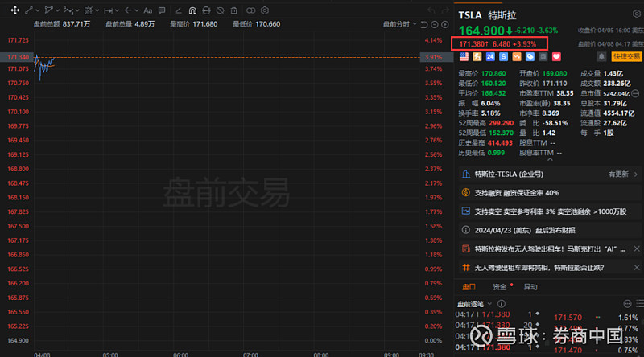The height and width of the screenshot is (357, 644).
Task: Switch to the 盘口 tab
Action: pyautogui.click(x=469, y=287)
